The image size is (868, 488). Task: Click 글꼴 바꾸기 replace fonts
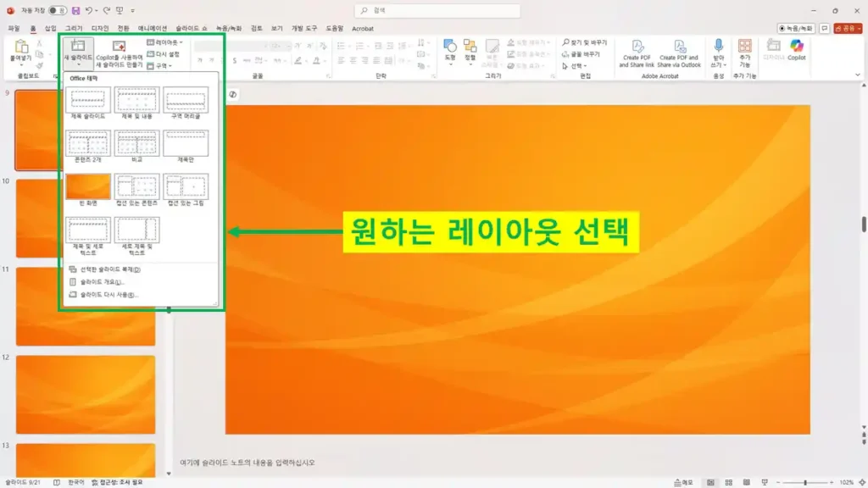[581, 54]
